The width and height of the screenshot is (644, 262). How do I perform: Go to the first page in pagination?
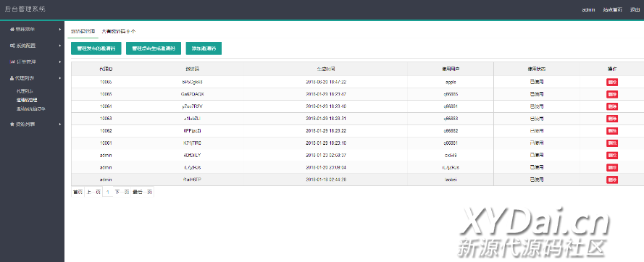(x=78, y=192)
